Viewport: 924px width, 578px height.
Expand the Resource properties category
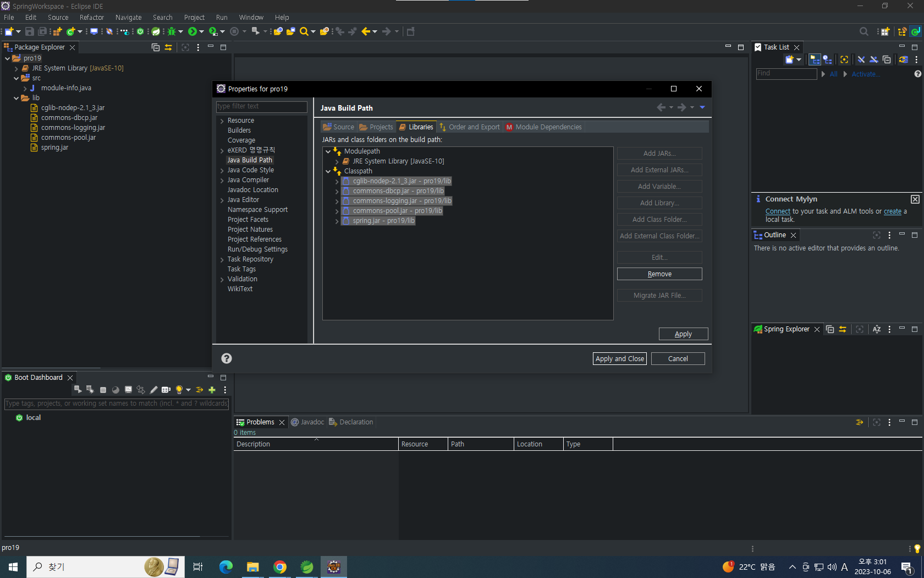222,121
